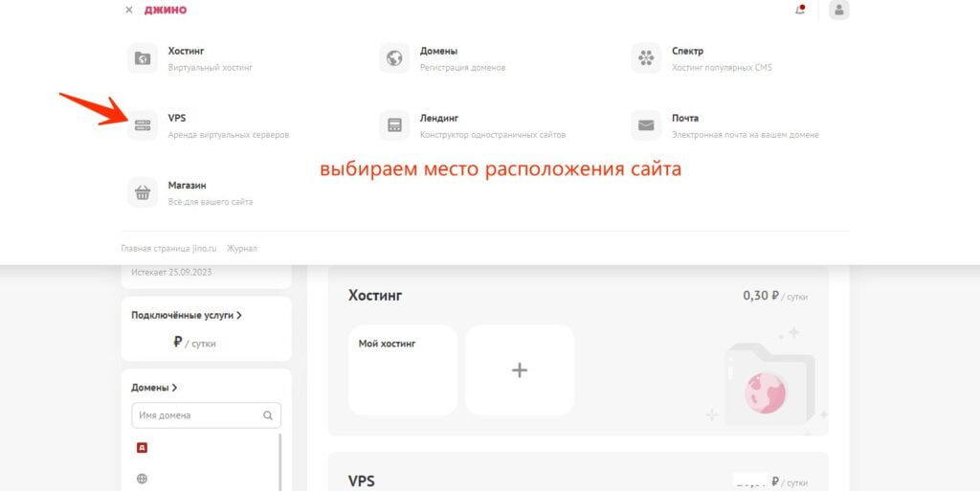Open the Журнал link

(x=242, y=249)
